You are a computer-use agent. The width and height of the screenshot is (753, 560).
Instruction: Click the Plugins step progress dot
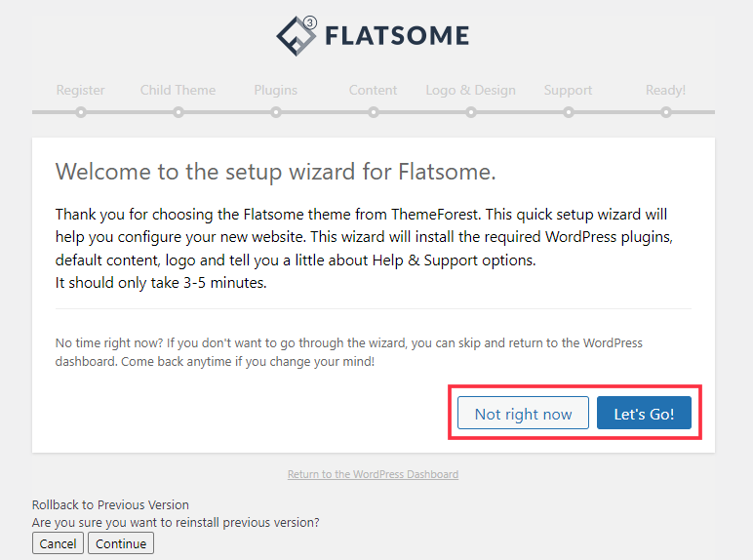click(276, 112)
